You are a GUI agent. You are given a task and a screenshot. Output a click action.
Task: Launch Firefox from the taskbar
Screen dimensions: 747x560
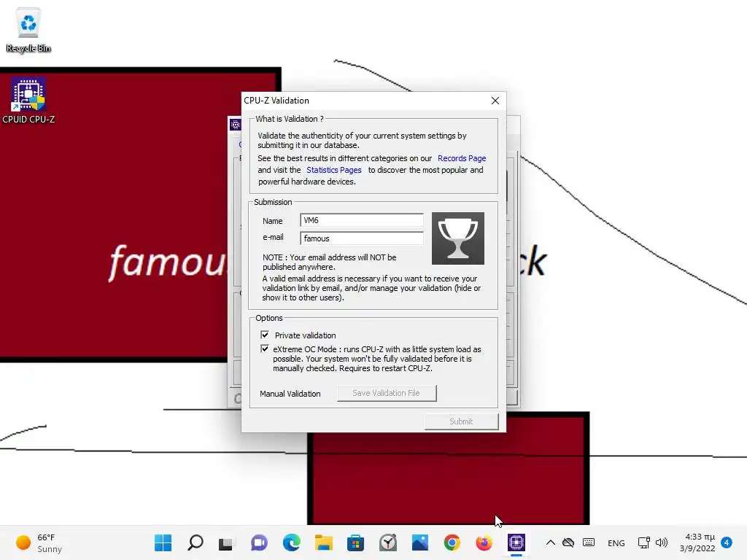point(484,542)
